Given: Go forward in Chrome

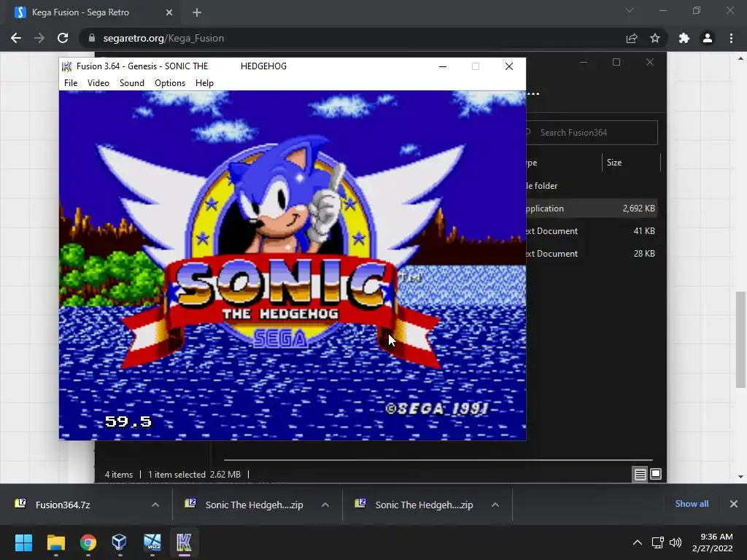Looking at the screenshot, I should 39,38.
